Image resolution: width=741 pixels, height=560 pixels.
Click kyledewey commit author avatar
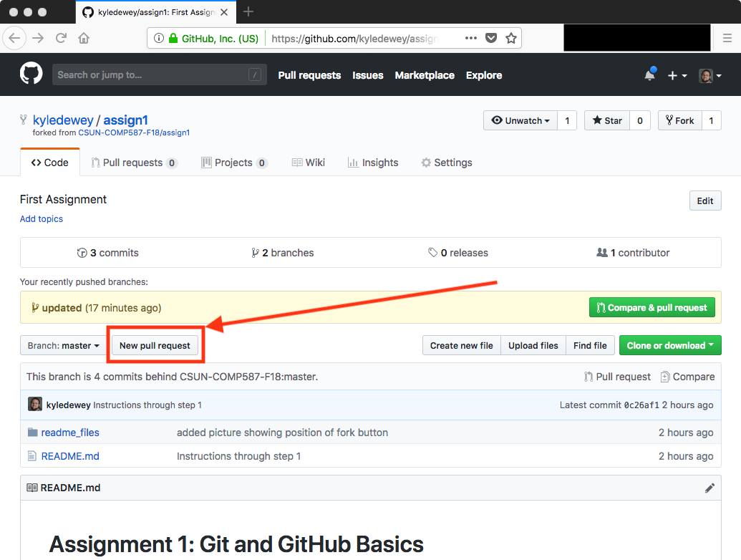[x=35, y=404]
